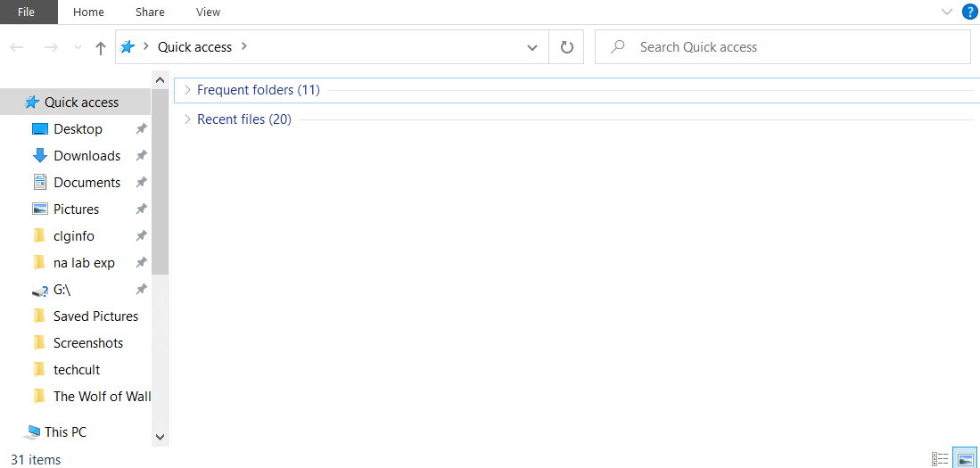
Task: Click the pin icon beside Desktop
Action: [141, 128]
